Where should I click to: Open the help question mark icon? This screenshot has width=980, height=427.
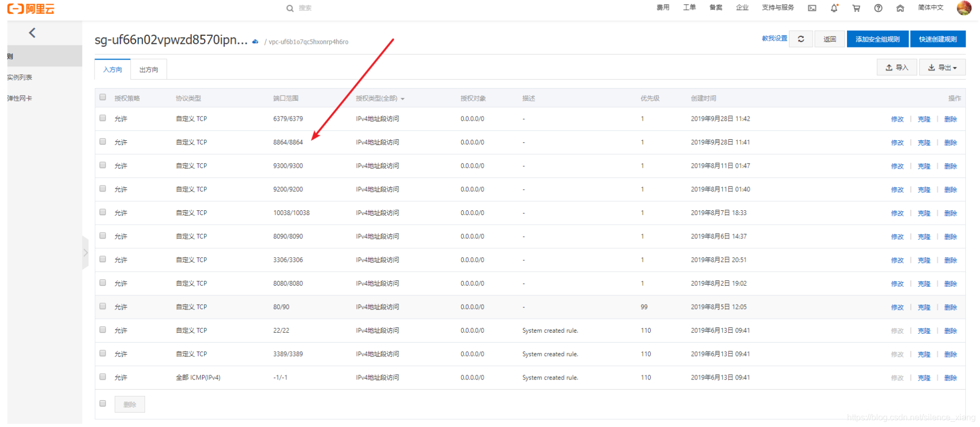pyautogui.click(x=878, y=8)
